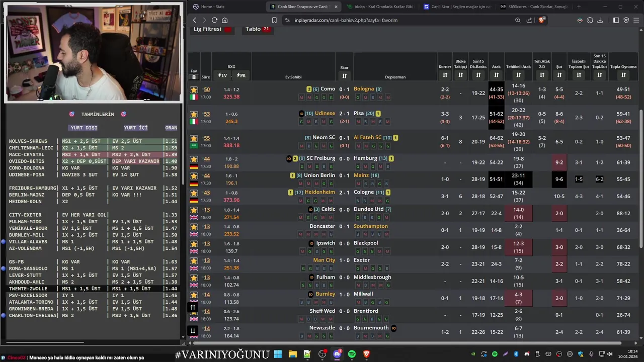The image size is (644, 362).
Task: Click the PR lightning RXG button
Action: pyautogui.click(x=240, y=75)
